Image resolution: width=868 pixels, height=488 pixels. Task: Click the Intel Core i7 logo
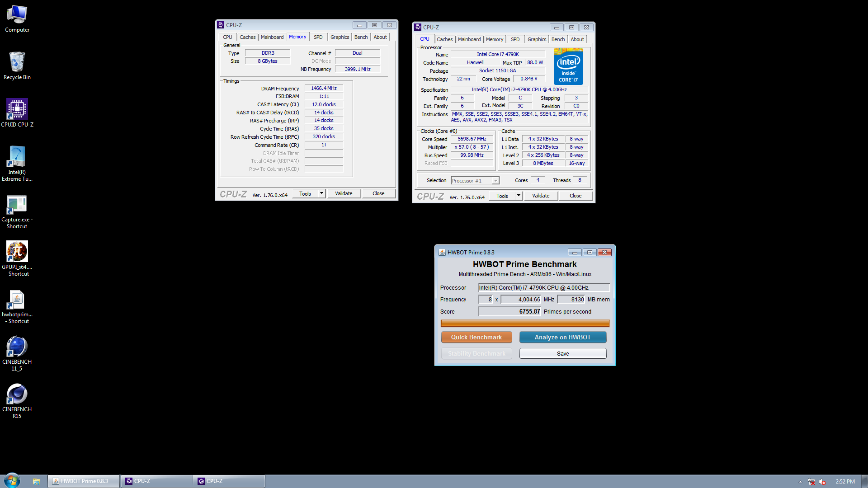[x=568, y=67]
